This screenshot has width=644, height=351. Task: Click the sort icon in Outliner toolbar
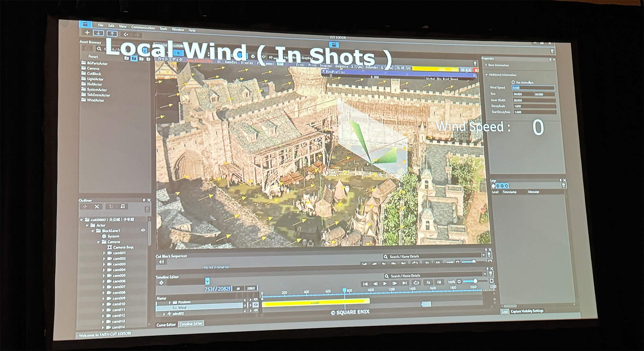pyautogui.click(x=123, y=206)
